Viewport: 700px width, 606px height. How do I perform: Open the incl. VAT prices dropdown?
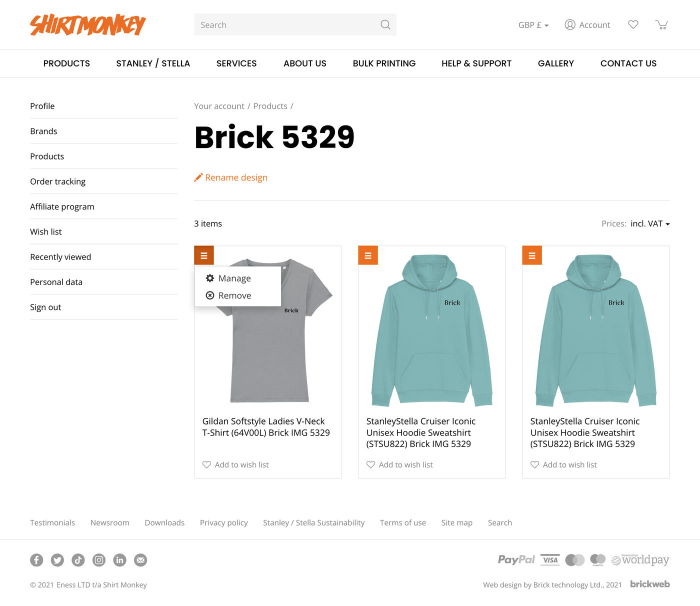(650, 223)
